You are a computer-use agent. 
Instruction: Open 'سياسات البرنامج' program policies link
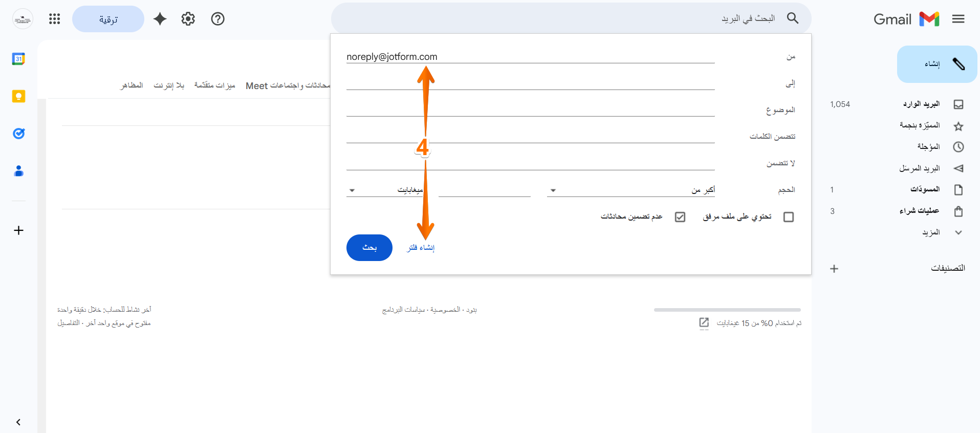[x=404, y=310]
